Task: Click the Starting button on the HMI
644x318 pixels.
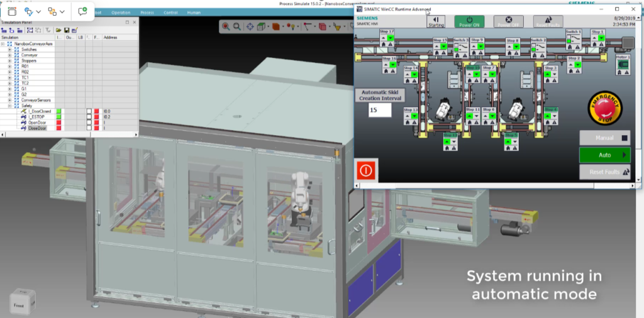Action: [436, 22]
